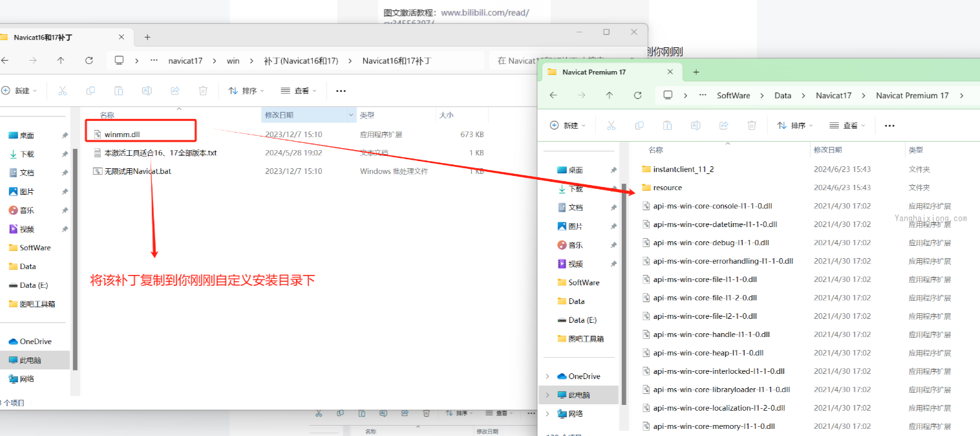The image size is (980, 436).
Task: Sort by 类型 column in left window
Action: tap(396, 115)
